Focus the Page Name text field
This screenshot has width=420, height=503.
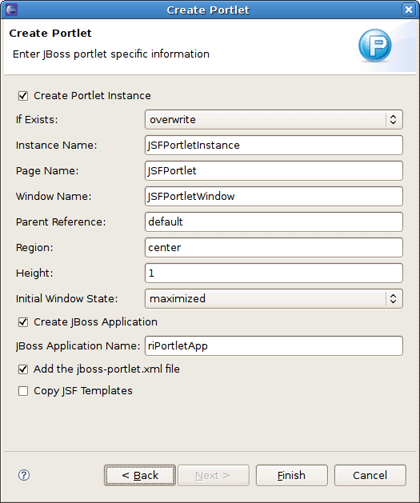coord(274,171)
